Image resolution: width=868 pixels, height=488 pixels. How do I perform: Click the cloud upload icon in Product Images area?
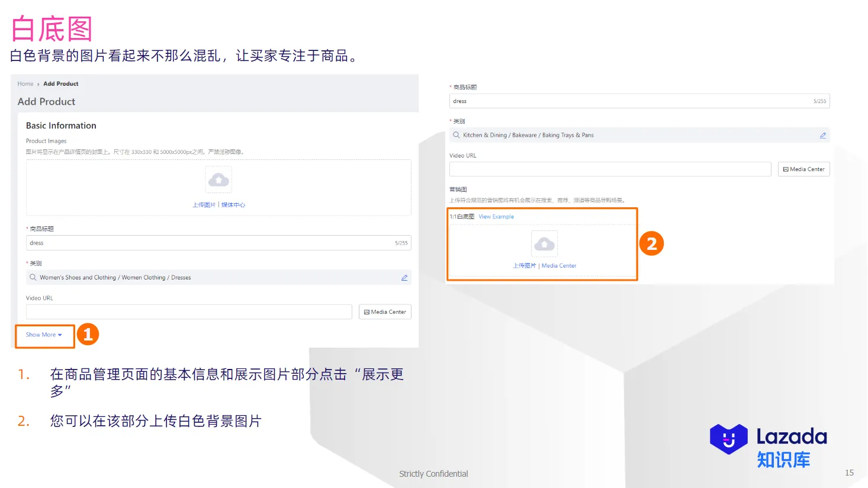218,179
